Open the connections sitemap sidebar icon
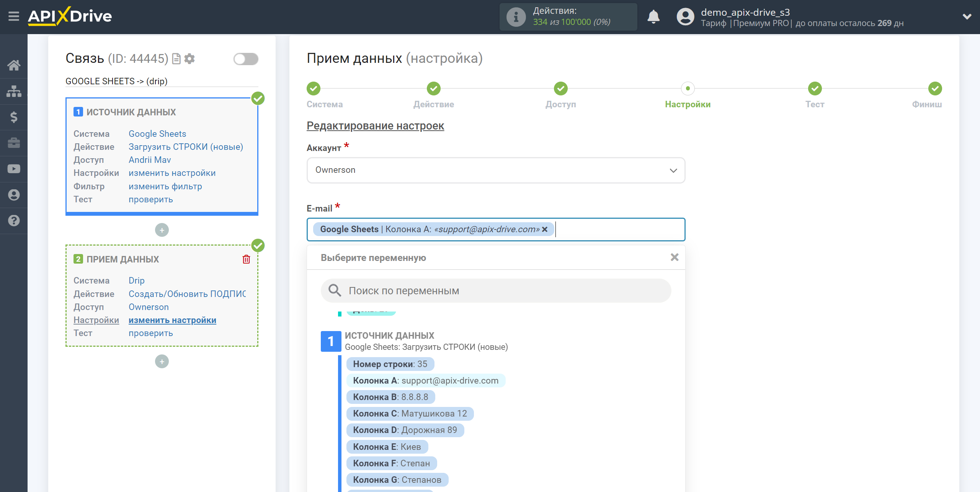 (14, 91)
